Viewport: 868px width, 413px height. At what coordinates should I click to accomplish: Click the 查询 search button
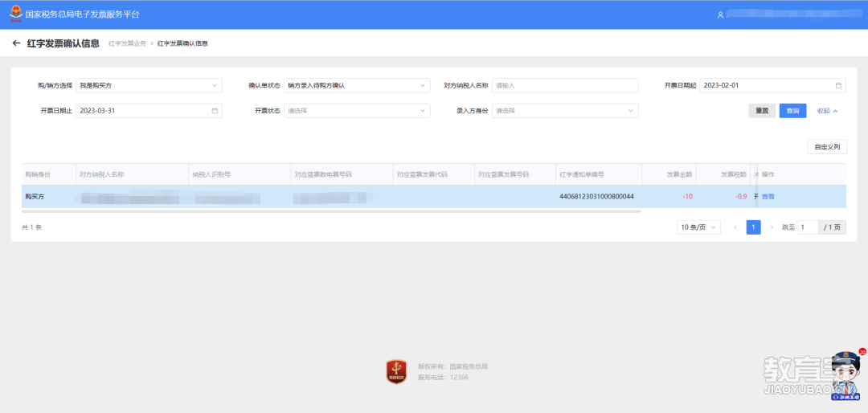click(792, 111)
